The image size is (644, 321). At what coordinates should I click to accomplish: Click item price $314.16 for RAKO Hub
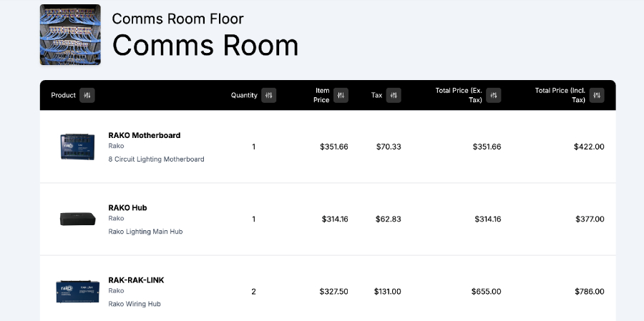(x=335, y=219)
